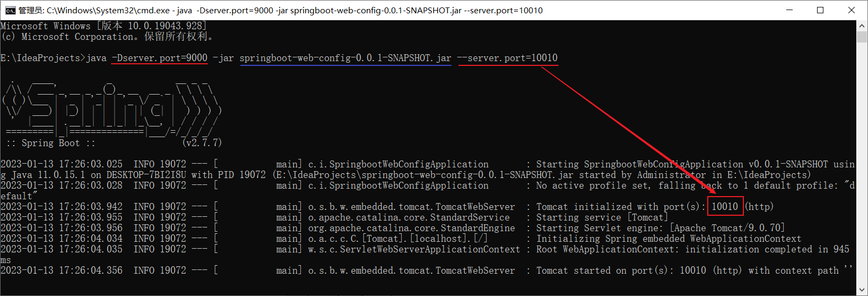Click the springboot-web-config-0.0.1-SNAPSHOT.jar text in the command
868x296 pixels.
pos(345,58)
